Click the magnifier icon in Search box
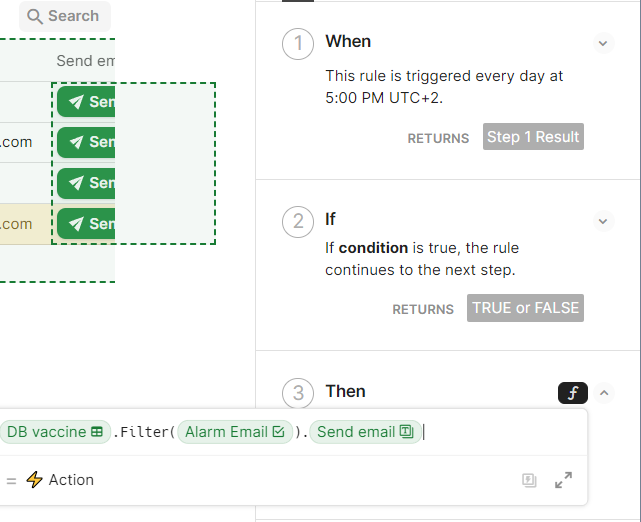This screenshot has width=641, height=522. (35, 17)
